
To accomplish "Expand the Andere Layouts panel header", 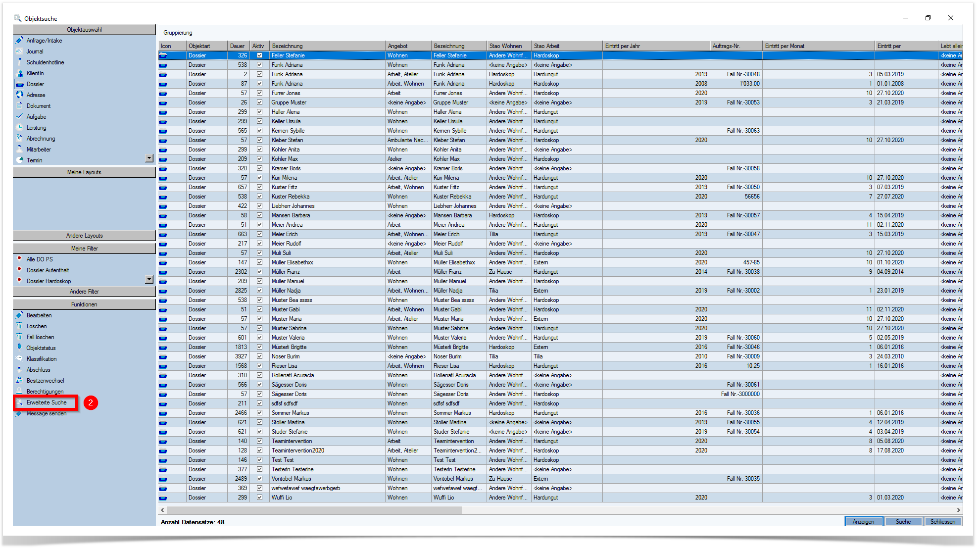I will point(84,236).
